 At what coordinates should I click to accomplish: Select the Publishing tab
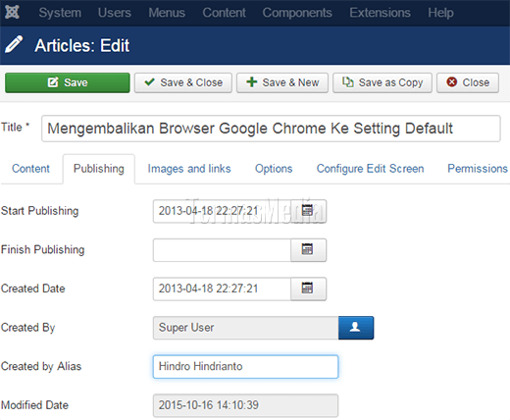pos(99,169)
